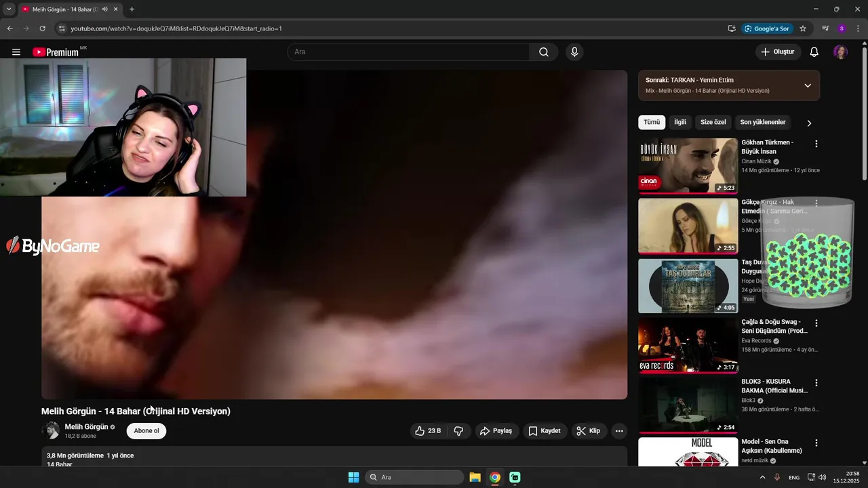Reload the page in Chrome
Image resolution: width=868 pixels, height=488 pixels.
pos(42,28)
